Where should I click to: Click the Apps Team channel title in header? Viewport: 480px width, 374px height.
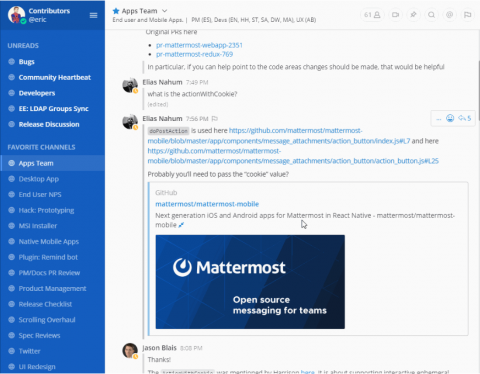[139, 11]
